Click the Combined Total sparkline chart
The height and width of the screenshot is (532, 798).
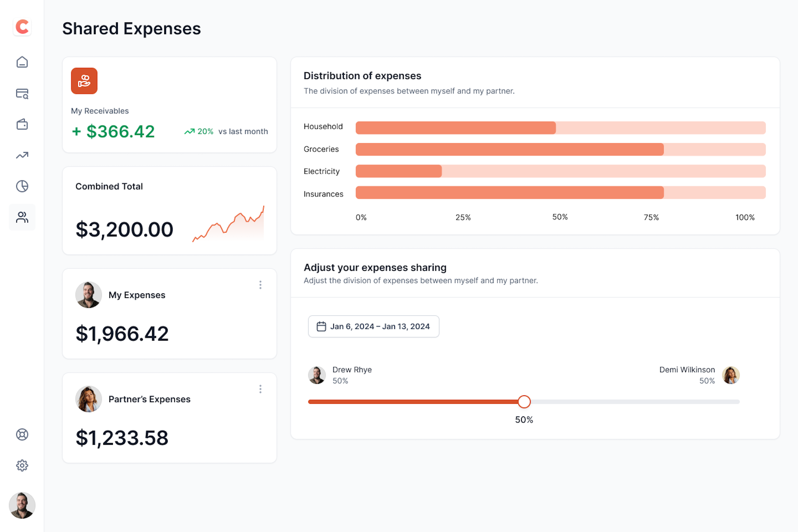click(228, 224)
